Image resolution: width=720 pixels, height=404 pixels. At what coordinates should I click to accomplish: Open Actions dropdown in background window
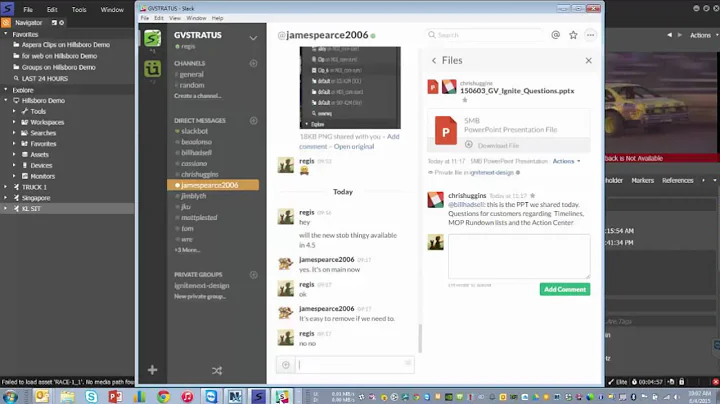(703, 35)
